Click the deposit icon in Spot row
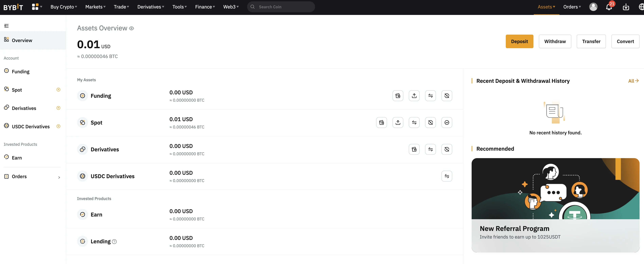Viewport: 644px width, 264px height. (381, 122)
